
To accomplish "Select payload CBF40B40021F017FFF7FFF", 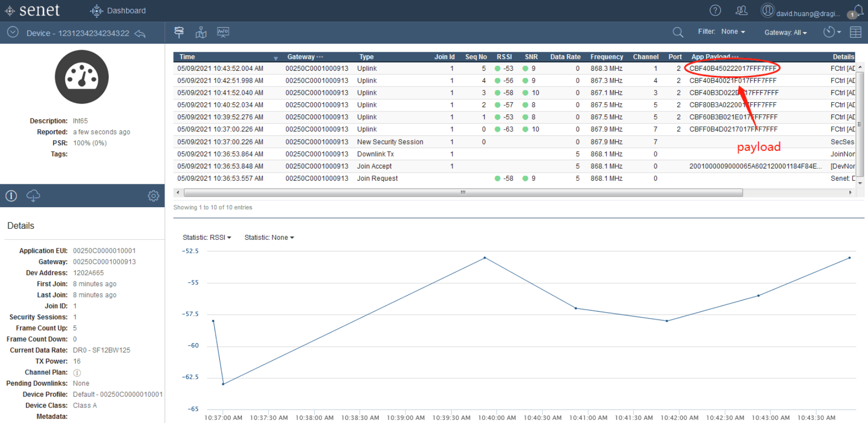I will [x=733, y=80].
